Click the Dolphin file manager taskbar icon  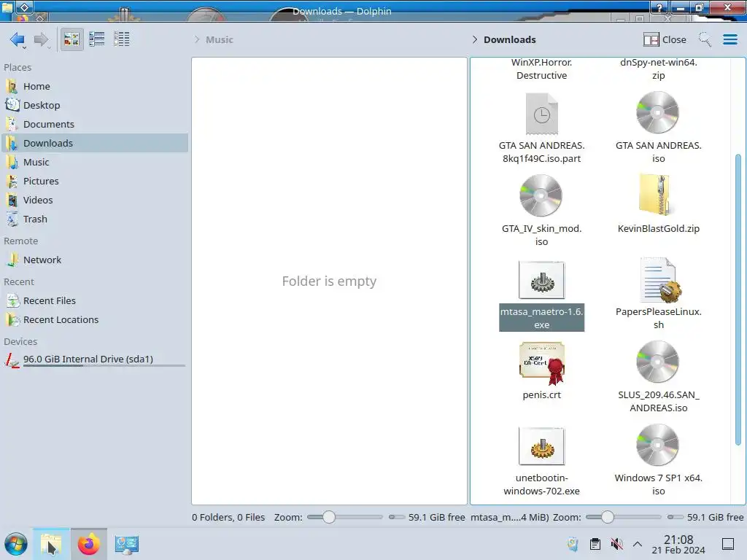pos(51,544)
